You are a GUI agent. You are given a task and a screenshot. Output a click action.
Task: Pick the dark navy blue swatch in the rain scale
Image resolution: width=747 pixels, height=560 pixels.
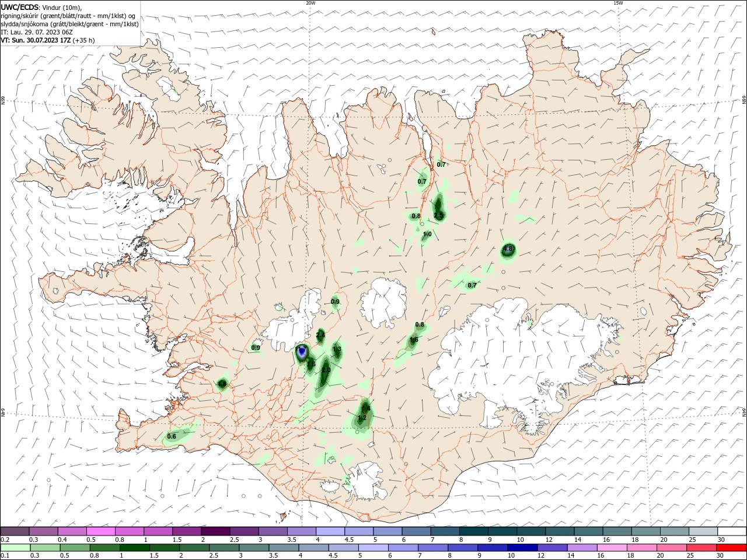521,548
